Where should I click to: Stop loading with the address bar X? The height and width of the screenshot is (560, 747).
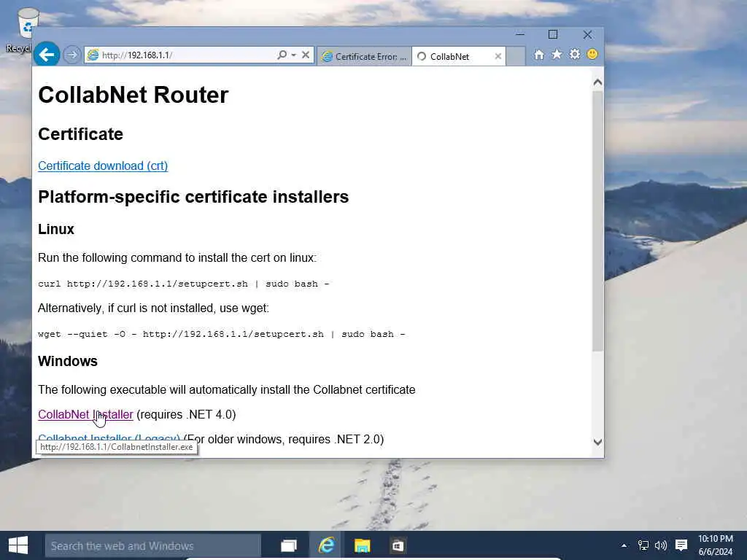point(306,55)
